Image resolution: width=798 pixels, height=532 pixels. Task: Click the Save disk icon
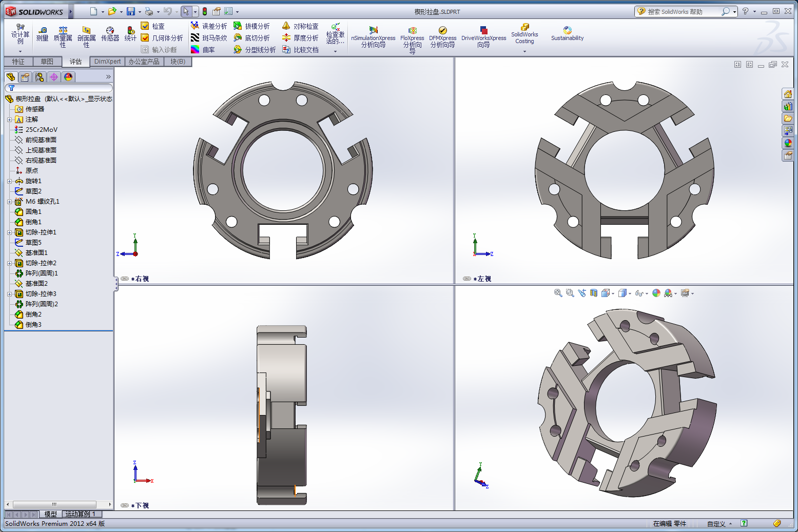click(x=131, y=11)
